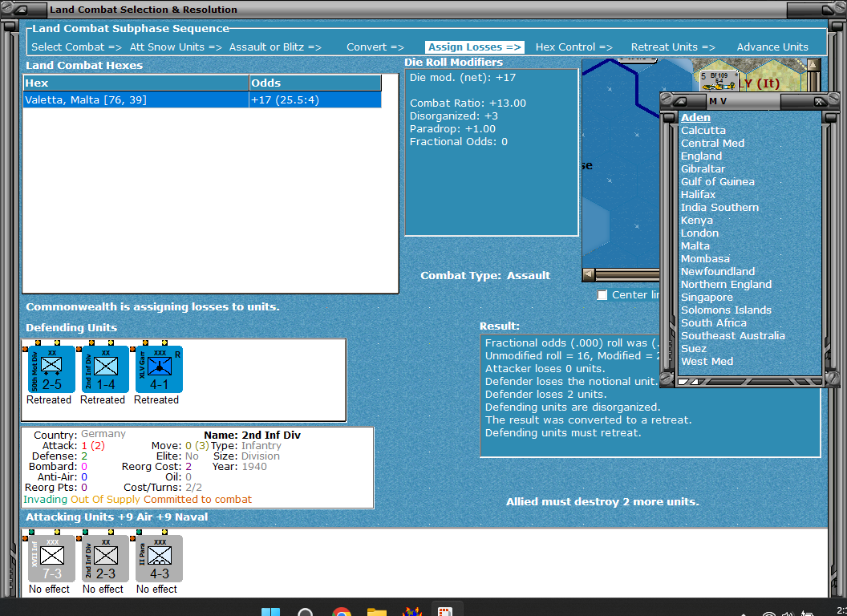Select Suez in the M V list

tap(694, 349)
